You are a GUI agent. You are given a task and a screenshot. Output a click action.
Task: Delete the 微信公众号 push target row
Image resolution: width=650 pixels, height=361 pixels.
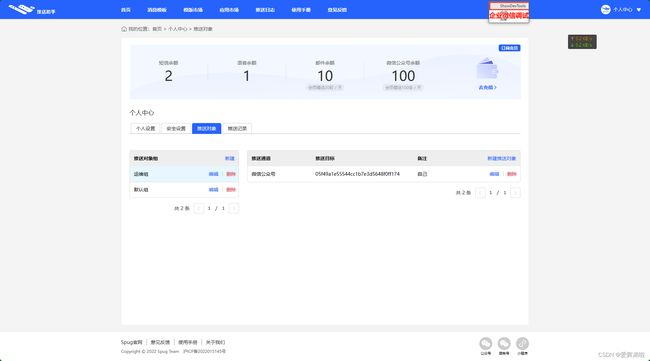click(x=512, y=174)
